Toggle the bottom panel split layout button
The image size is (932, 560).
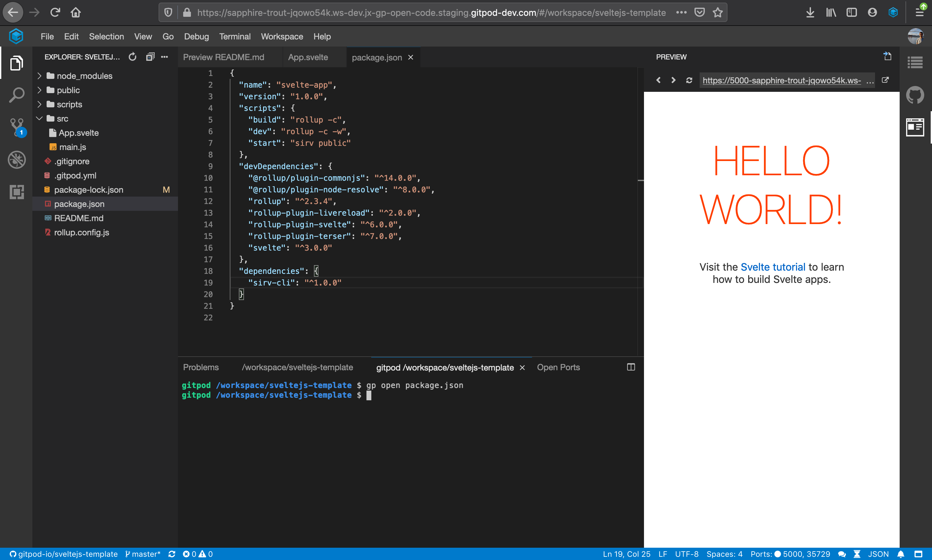point(631,367)
